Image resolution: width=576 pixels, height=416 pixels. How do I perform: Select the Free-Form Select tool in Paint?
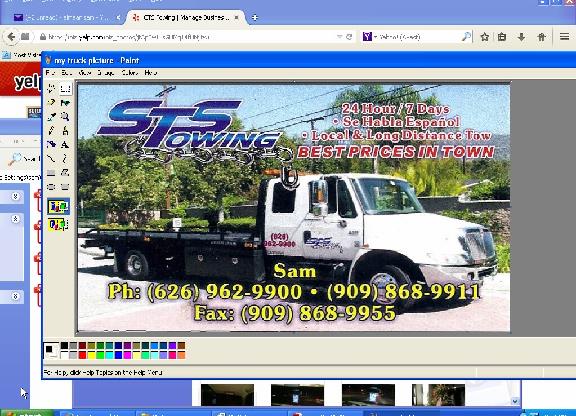click(x=51, y=89)
